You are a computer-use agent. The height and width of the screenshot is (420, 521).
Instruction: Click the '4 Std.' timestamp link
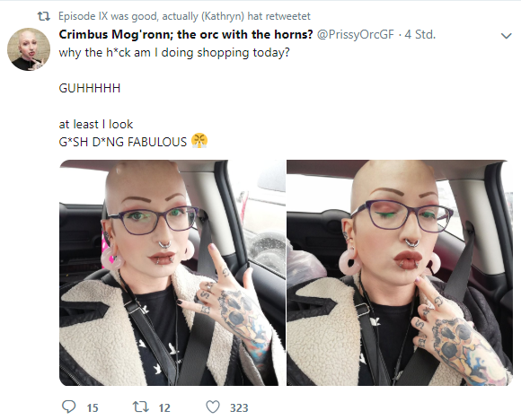pyautogui.click(x=419, y=34)
